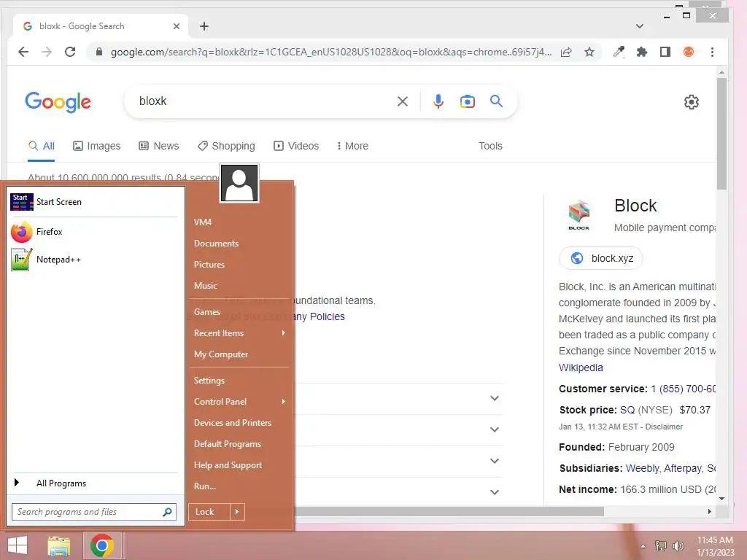Close the bloxk - Google Search tab

click(177, 26)
